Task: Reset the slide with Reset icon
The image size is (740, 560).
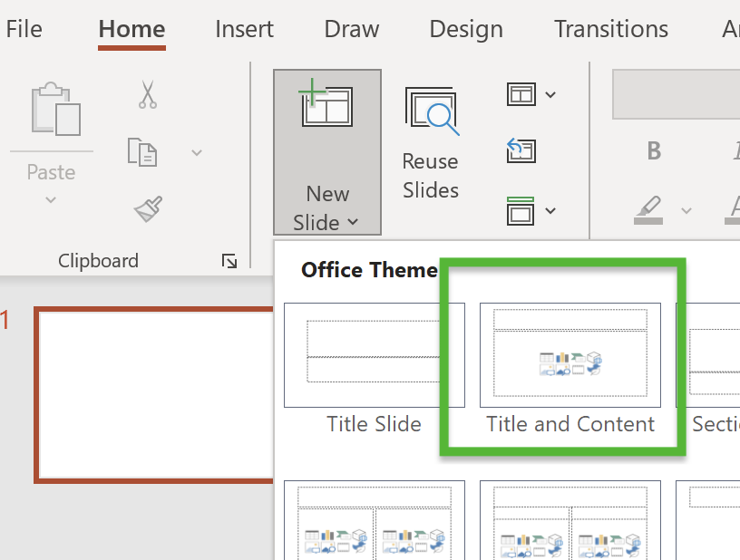Action: (521, 150)
